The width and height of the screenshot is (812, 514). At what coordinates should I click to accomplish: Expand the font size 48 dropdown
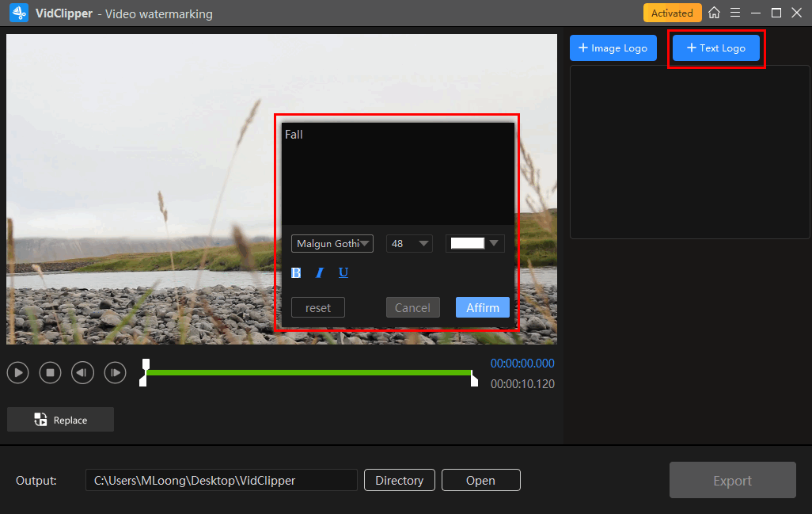pyautogui.click(x=409, y=244)
